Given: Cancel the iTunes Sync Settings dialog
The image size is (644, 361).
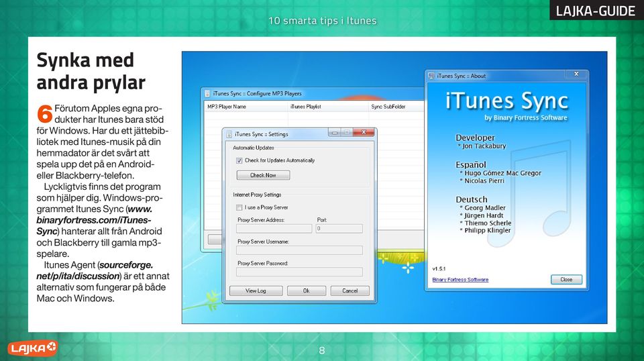Looking at the screenshot, I should (x=350, y=291).
